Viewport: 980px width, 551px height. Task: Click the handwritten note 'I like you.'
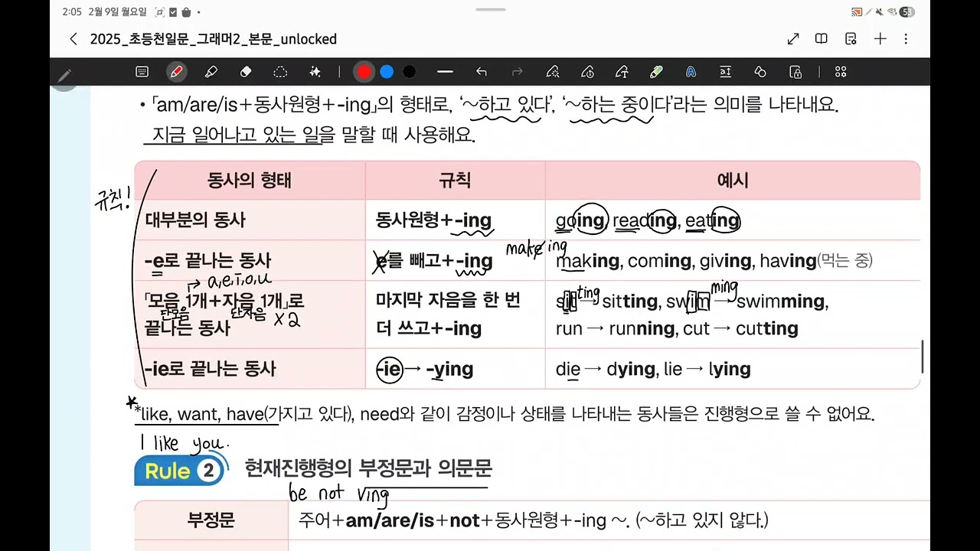tap(184, 442)
